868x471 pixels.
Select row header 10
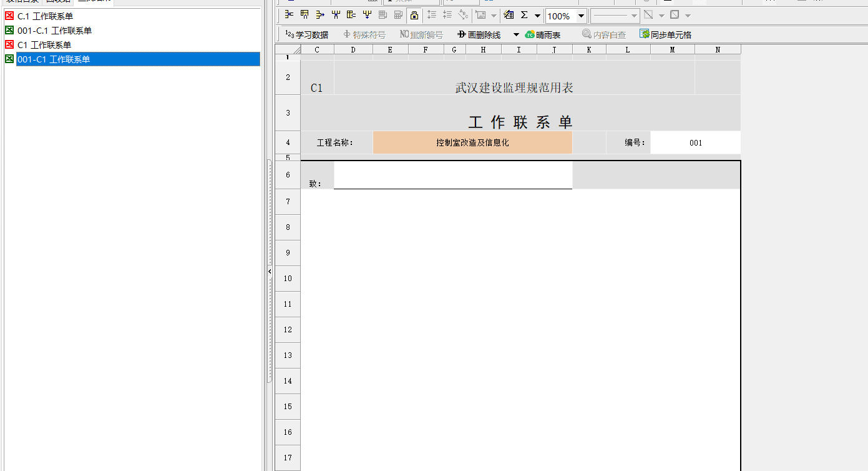(x=288, y=279)
